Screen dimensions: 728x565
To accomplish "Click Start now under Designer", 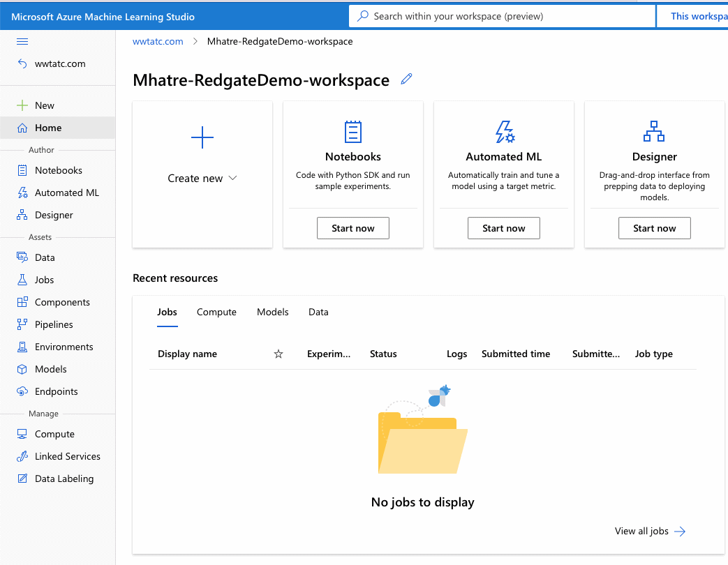I will pyautogui.click(x=655, y=228).
